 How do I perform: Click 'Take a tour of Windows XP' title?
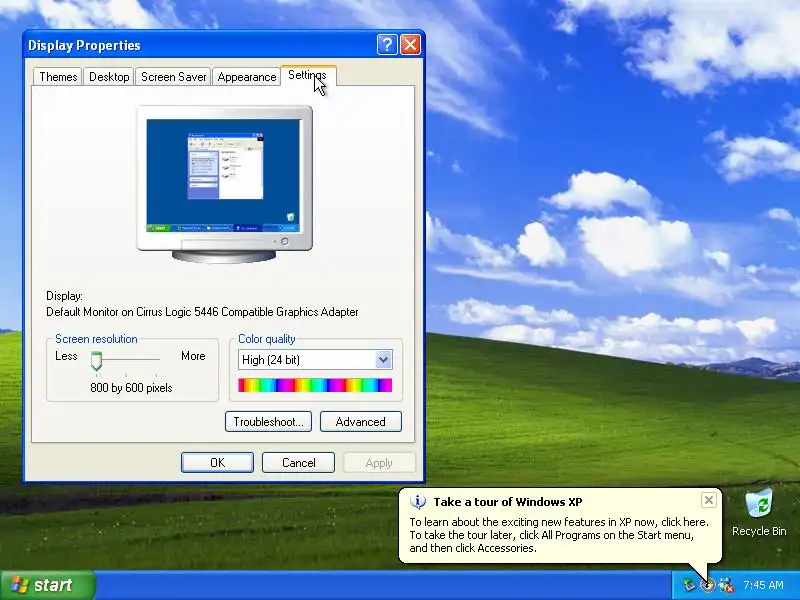[508, 502]
